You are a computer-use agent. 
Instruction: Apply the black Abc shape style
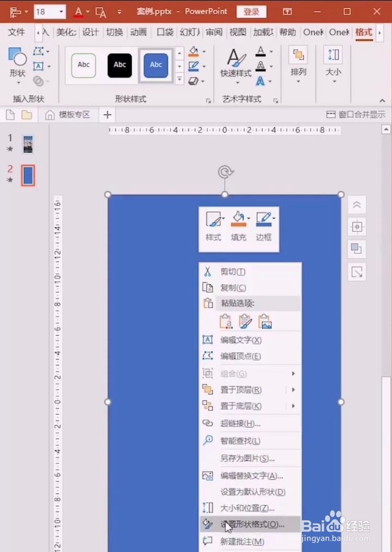click(120, 65)
